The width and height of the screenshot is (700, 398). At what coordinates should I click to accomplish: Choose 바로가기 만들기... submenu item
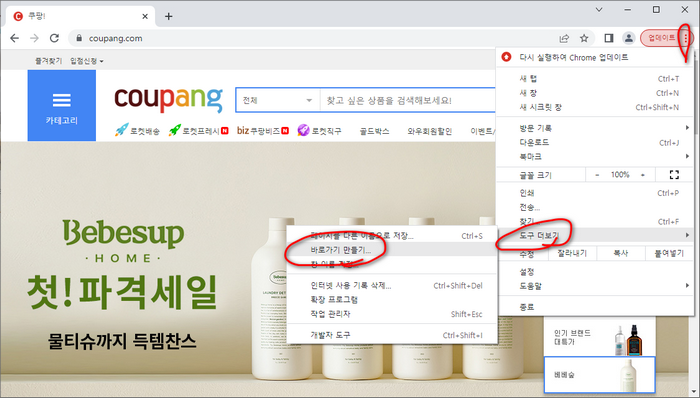[392, 250]
